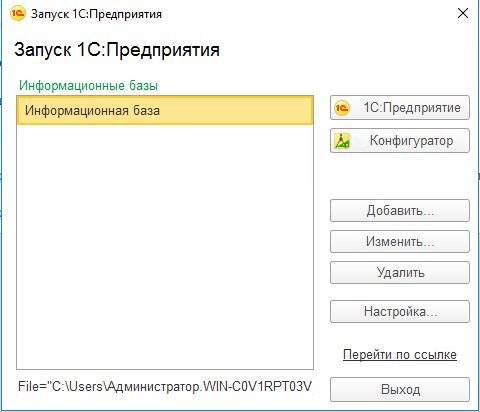Open Настройка dialog
The image size is (480, 412).
click(x=400, y=311)
